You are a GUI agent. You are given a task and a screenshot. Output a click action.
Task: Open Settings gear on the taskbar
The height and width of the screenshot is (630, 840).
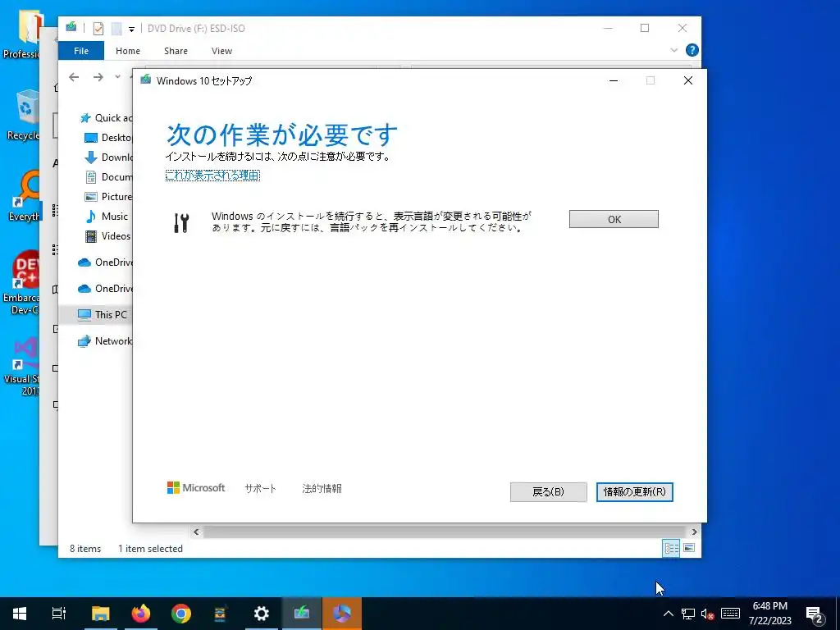[x=262, y=614]
